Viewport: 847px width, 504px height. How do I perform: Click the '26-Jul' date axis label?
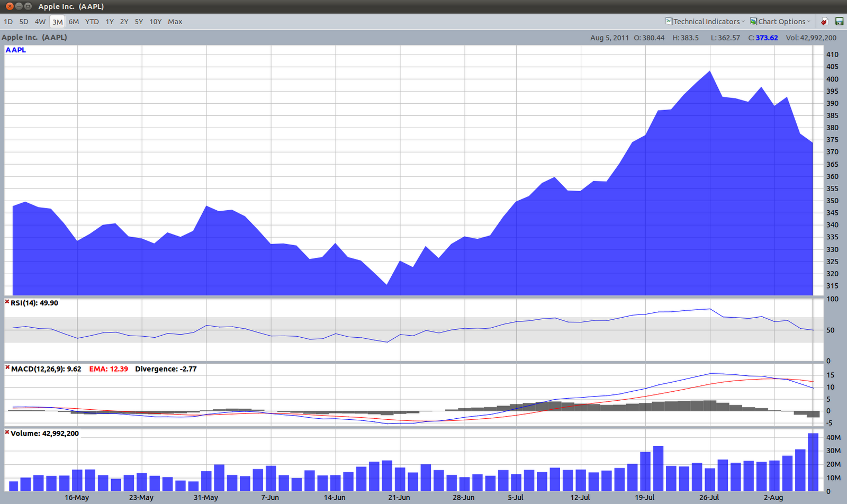coord(709,498)
